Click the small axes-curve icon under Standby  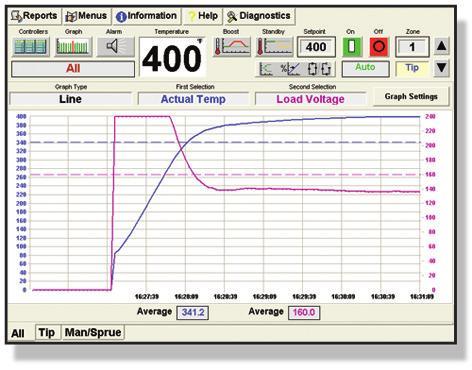click(266, 69)
